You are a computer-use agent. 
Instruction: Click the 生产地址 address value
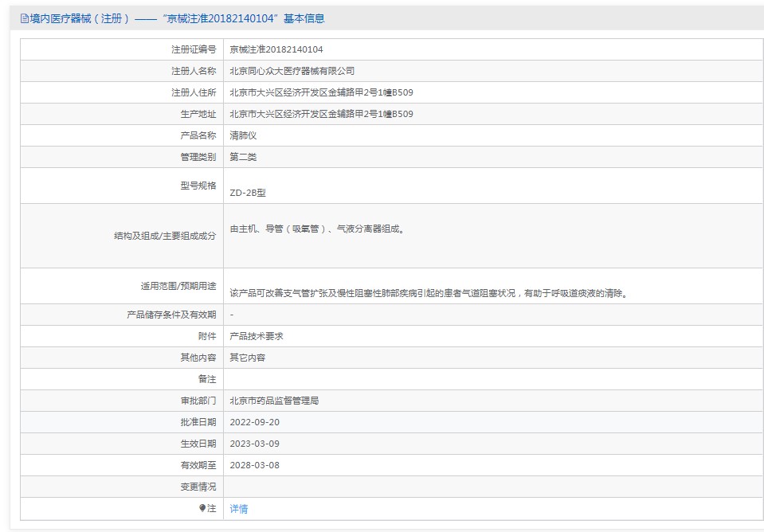[x=321, y=114]
